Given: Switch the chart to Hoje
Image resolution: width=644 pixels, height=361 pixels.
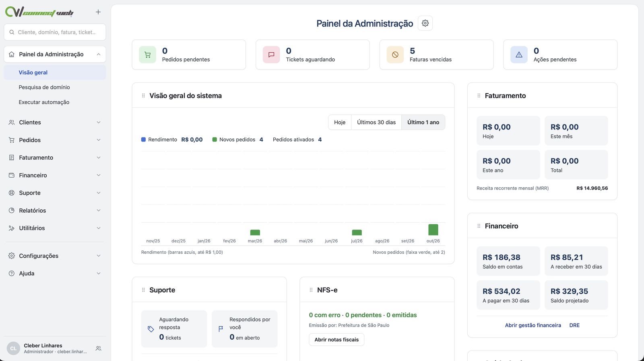Looking at the screenshot, I should pos(340,122).
